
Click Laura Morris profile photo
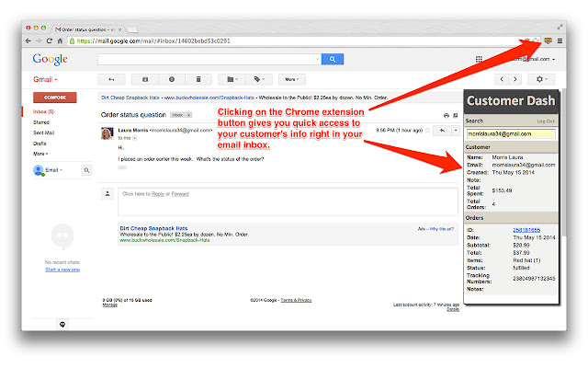(107, 133)
